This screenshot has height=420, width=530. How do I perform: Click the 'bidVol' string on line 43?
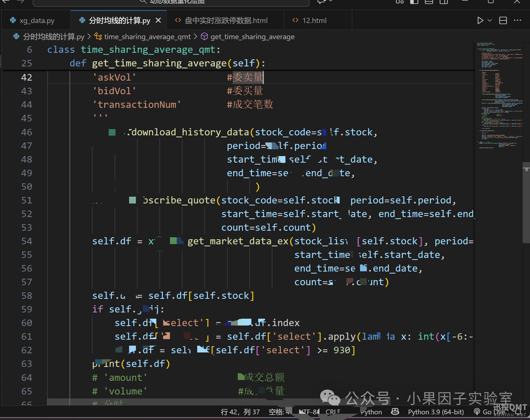[x=114, y=91]
